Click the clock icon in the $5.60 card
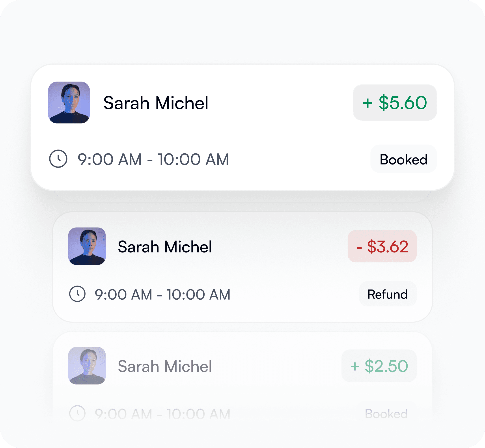485x448 pixels. pos(58,159)
